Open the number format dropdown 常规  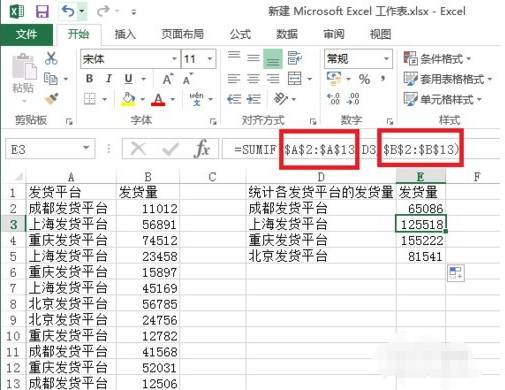(x=358, y=59)
